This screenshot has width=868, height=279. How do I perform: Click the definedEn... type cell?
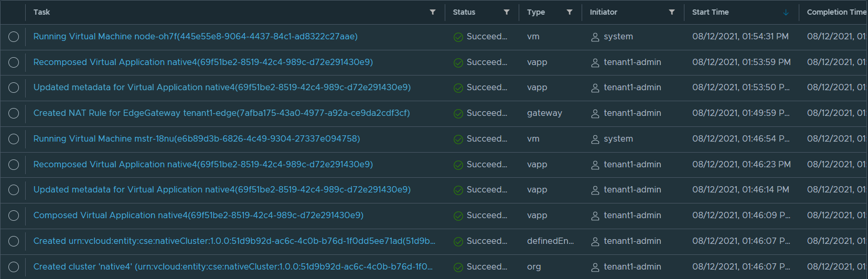pyautogui.click(x=550, y=241)
